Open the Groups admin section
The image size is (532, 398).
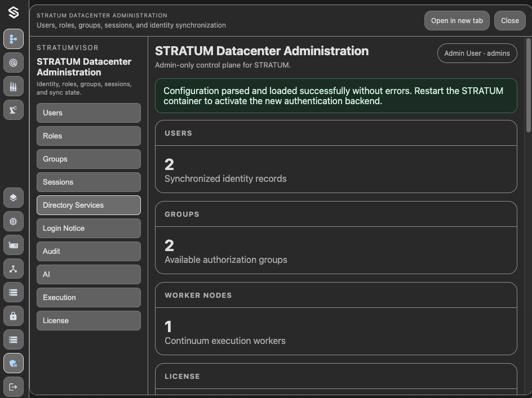coord(88,159)
